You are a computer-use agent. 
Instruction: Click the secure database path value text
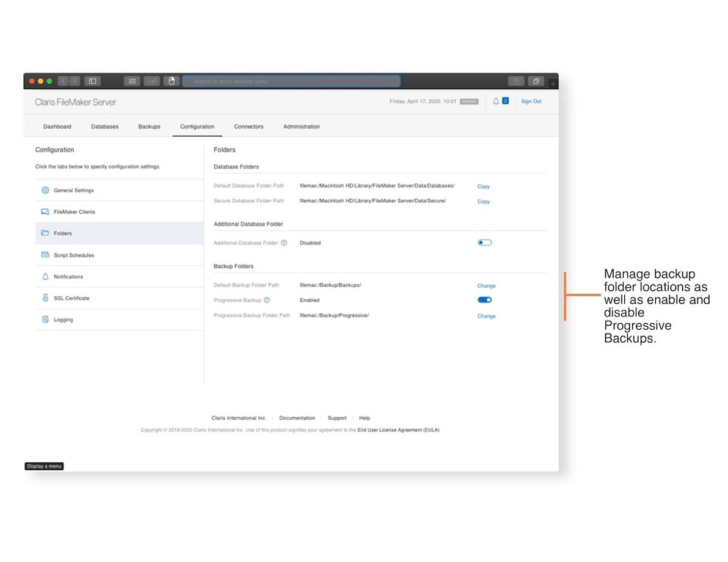[x=373, y=200]
